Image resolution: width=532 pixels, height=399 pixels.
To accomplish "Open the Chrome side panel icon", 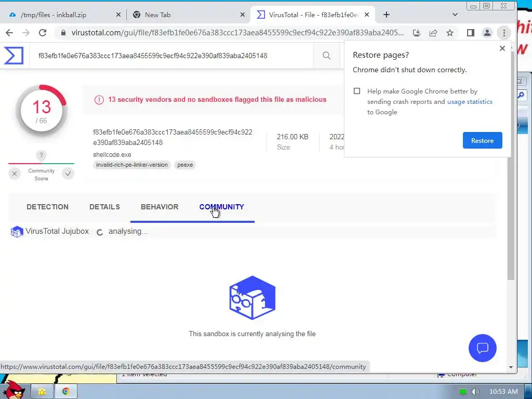I will tap(471, 33).
